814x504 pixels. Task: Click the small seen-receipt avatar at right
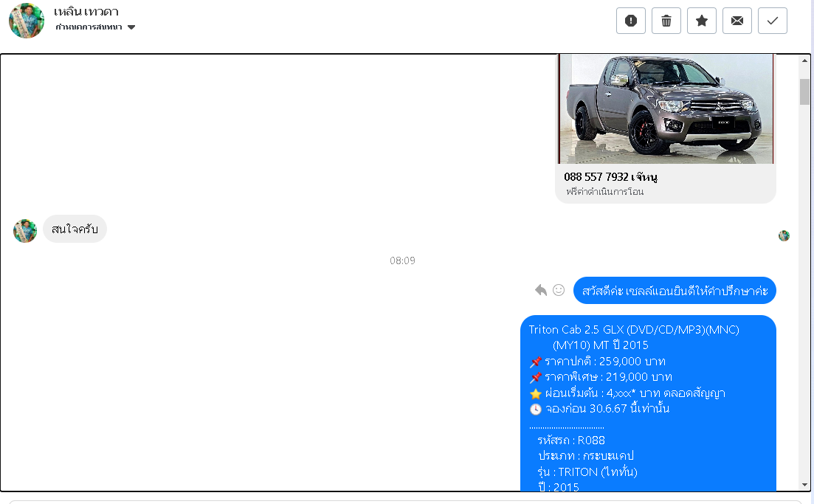click(784, 236)
